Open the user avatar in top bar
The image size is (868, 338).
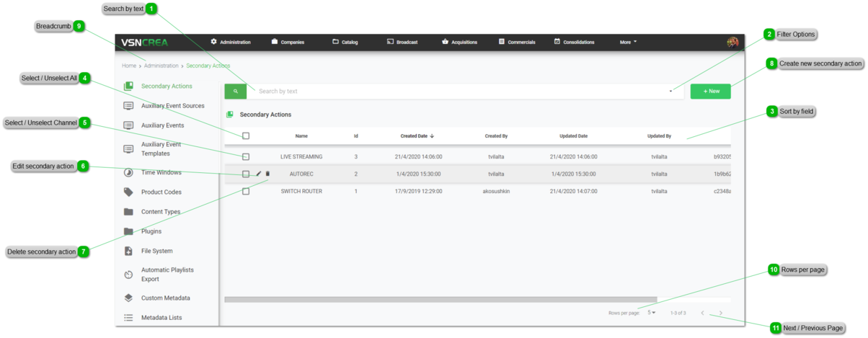point(732,43)
